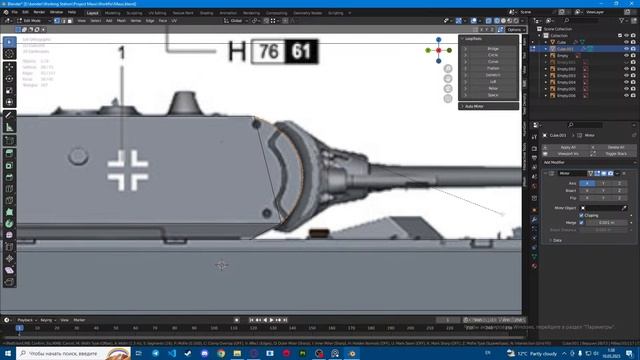Viewport: 640px width, 360px height.
Task: Select the Knife tool
Action: click(9, 200)
